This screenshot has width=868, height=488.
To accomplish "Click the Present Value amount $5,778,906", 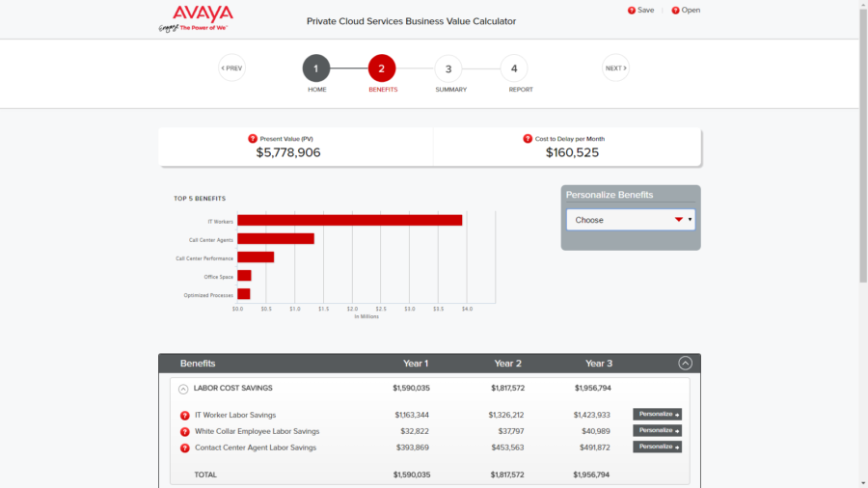I will click(287, 152).
